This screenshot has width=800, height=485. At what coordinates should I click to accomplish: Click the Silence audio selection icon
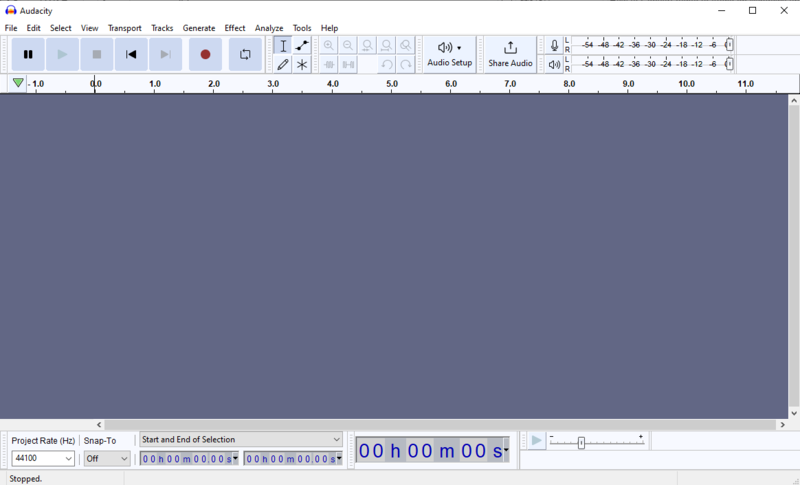348,64
